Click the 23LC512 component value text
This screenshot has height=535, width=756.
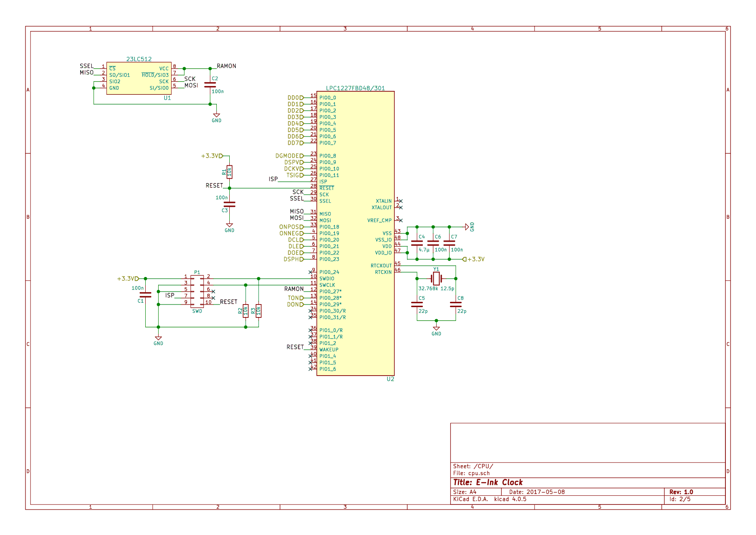139,59
